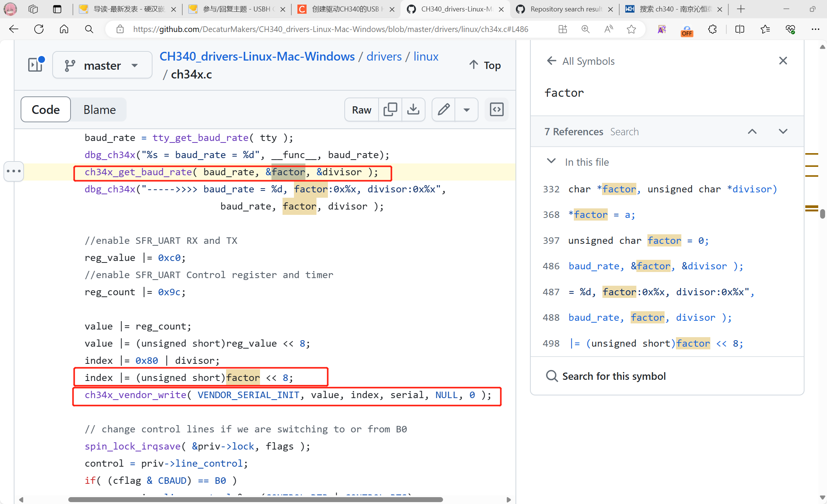Edit this file with pencil icon
Viewport: 827px width, 504px height.
443,110
